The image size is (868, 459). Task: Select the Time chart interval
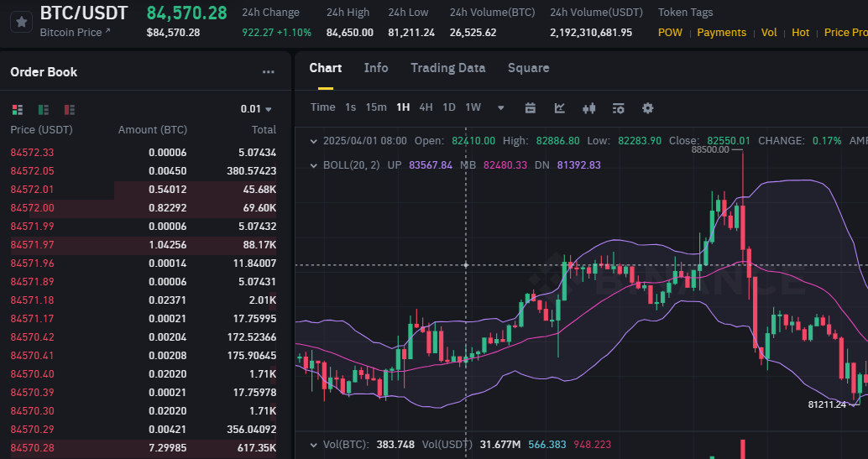[x=322, y=107]
